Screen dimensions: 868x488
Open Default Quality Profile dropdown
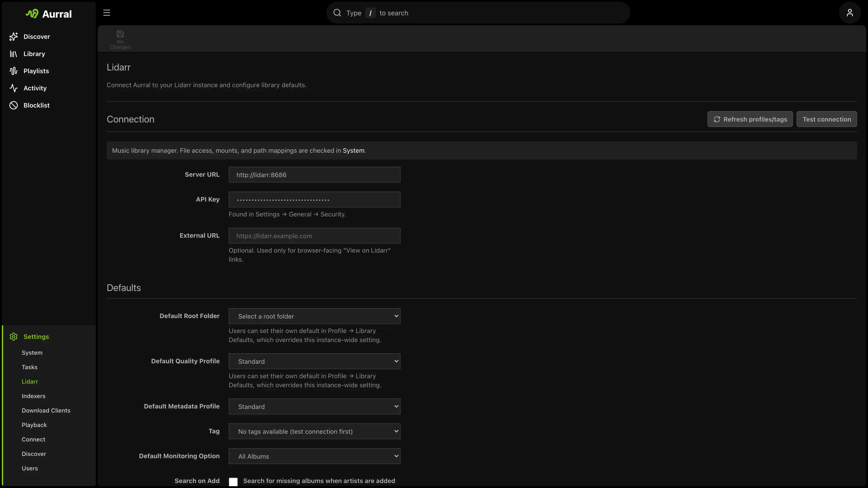314,361
